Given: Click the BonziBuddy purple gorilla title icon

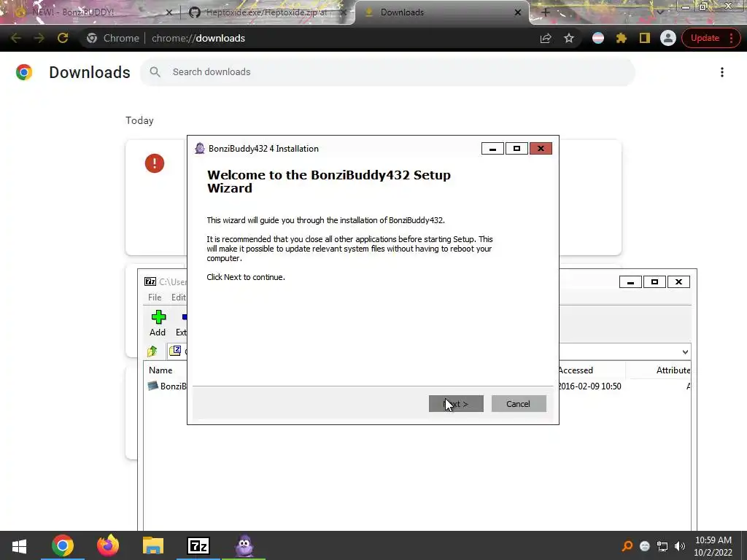Looking at the screenshot, I should point(200,149).
